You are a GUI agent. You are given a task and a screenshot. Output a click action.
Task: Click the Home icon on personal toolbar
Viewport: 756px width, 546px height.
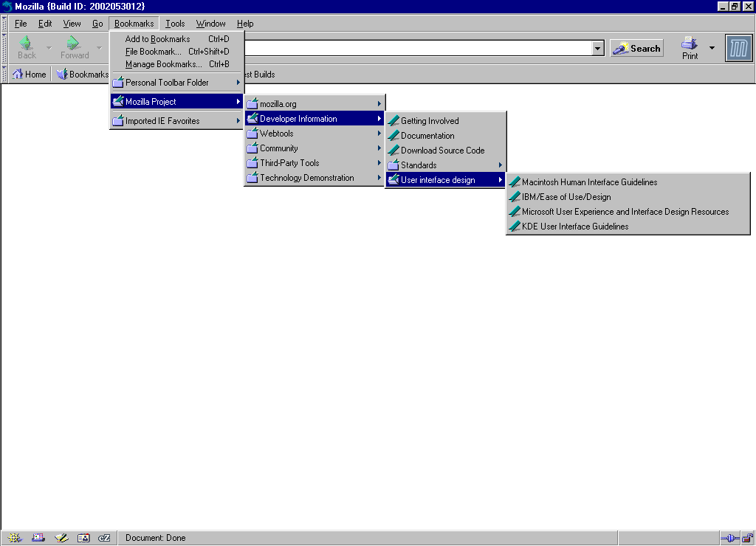click(18, 75)
